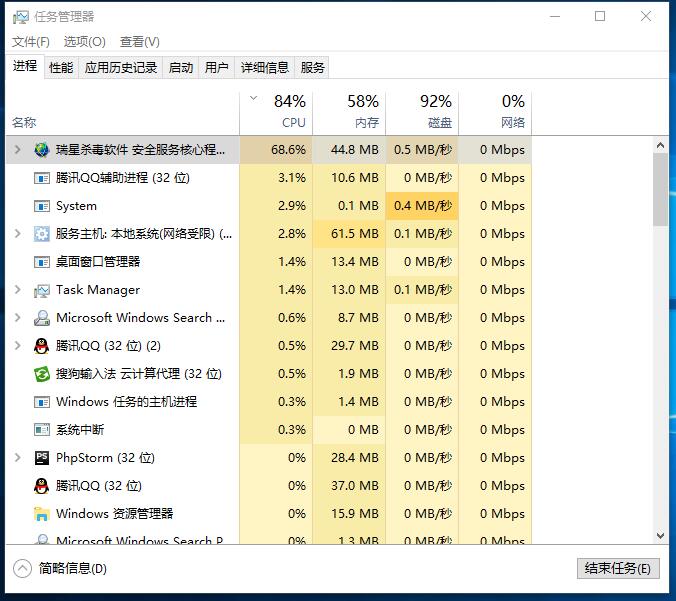Switch to the 启动 tab
The image size is (676, 601).
coord(181,68)
